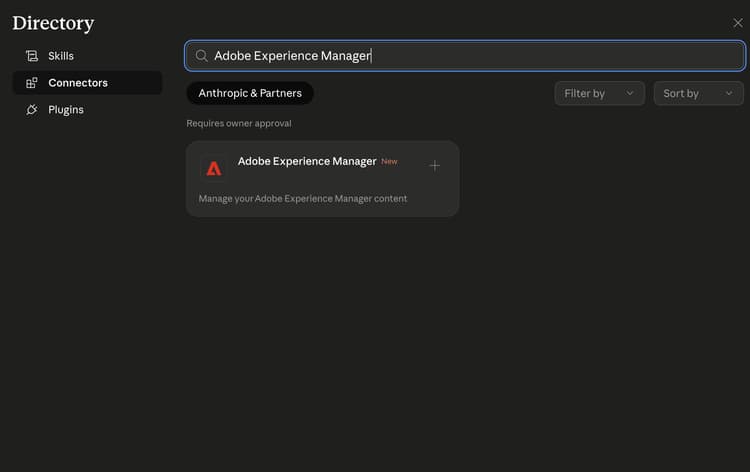Click the 'Manage your Adobe Experience Manager content' description

pos(303,198)
